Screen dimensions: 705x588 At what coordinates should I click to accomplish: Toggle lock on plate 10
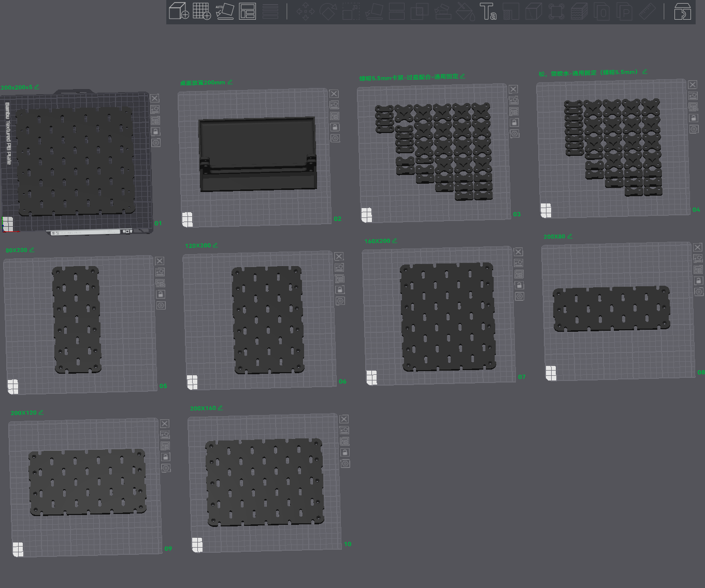pyautogui.click(x=345, y=452)
